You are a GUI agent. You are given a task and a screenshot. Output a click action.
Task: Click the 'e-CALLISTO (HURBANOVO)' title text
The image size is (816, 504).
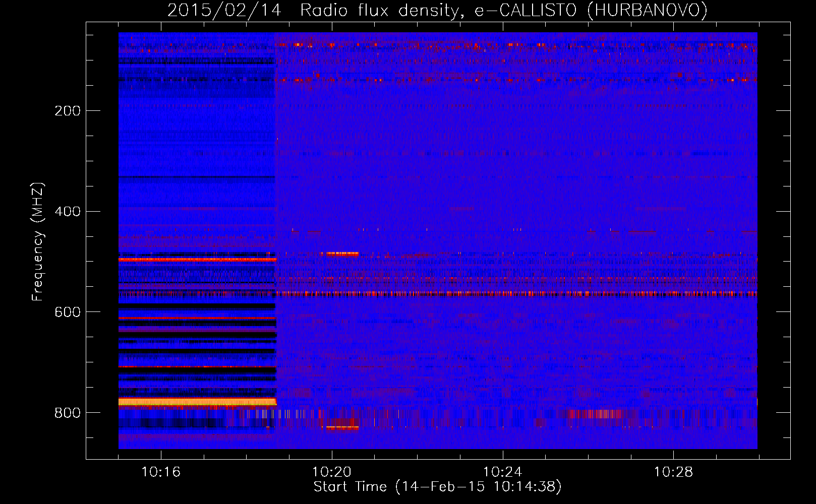tap(591, 11)
